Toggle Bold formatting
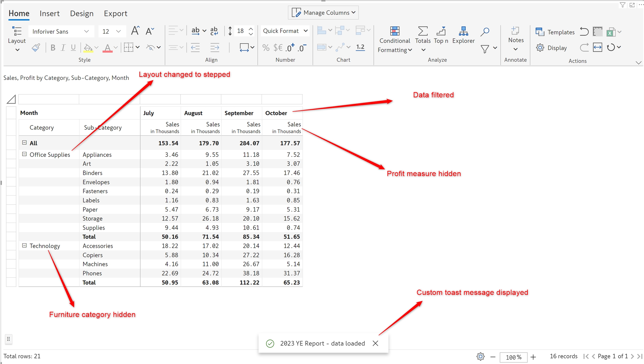 [x=53, y=48]
